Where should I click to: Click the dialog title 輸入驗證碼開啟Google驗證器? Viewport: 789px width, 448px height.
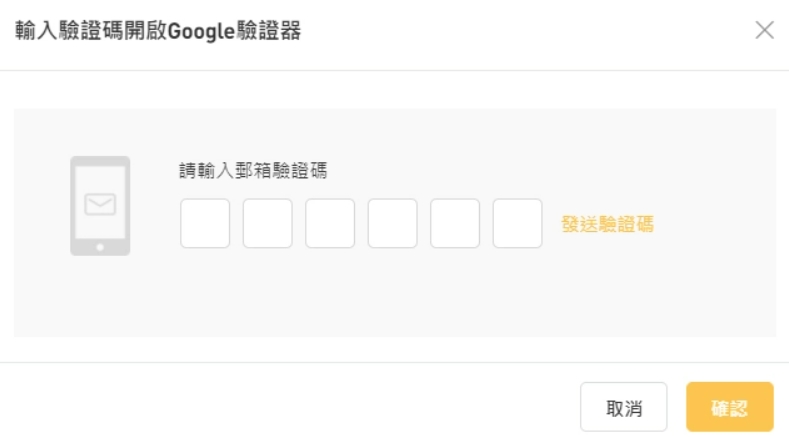click(x=158, y=31)
